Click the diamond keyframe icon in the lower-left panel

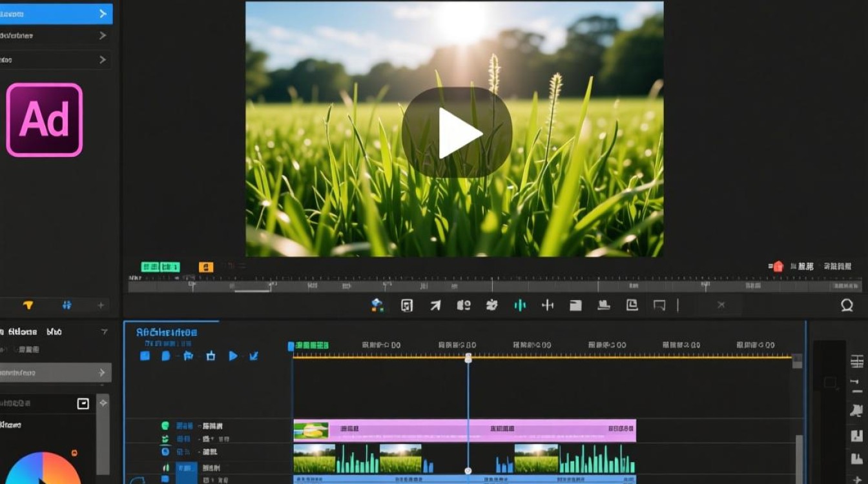(x=103, y=403)
